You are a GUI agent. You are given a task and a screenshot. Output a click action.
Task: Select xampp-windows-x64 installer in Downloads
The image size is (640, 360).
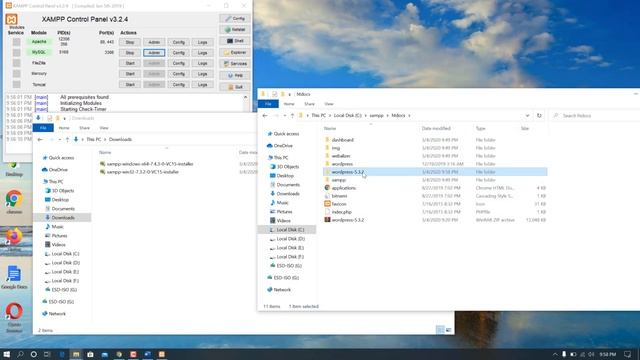tap(150, 164)
